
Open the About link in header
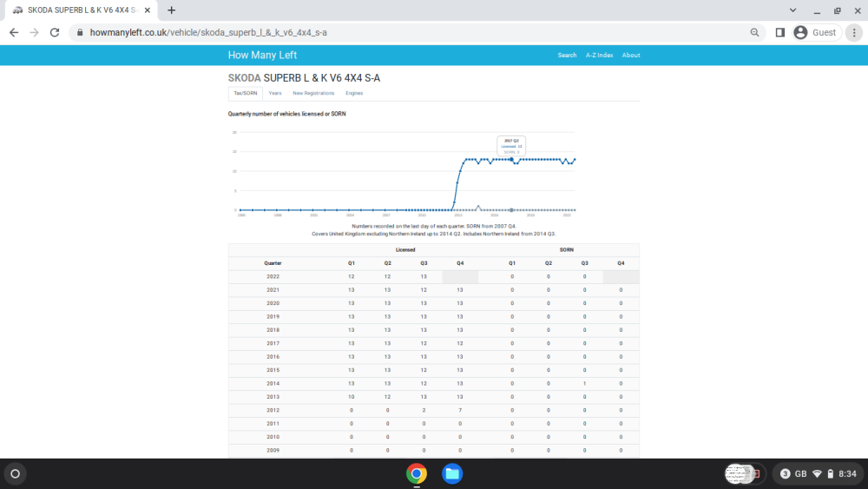[x=631, y=56]
